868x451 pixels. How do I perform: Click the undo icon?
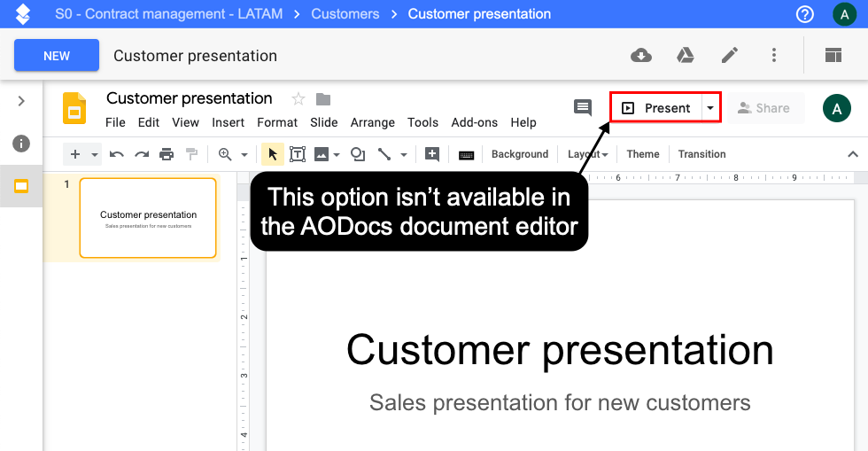116,154
